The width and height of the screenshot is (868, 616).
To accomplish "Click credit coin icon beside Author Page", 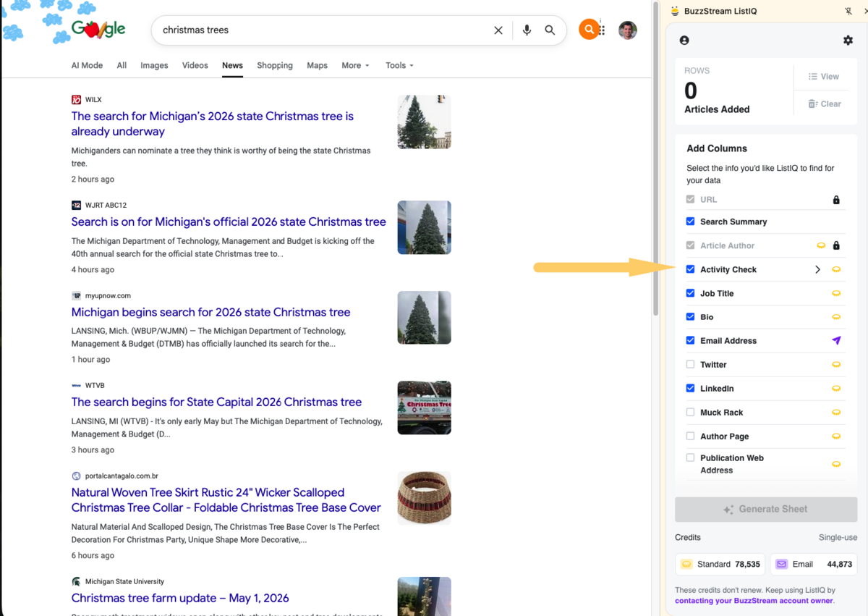I will [836, 436].
